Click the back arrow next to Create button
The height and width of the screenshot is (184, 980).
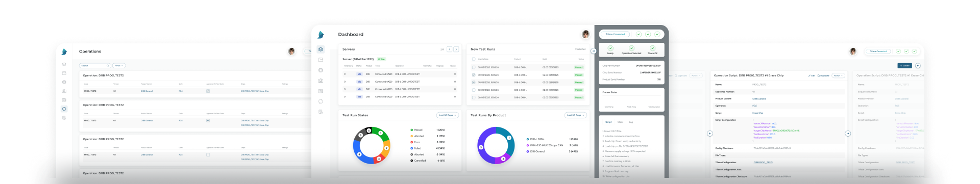[x=918, y=66]
